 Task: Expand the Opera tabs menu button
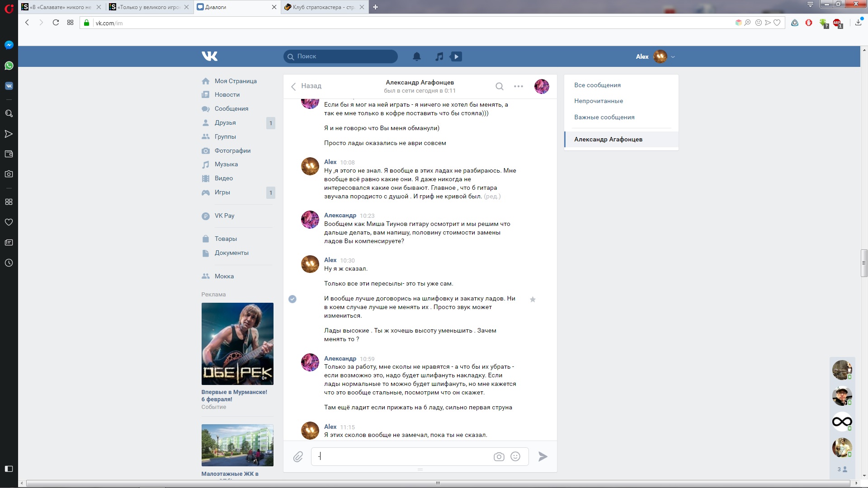pyautogui.click(x=810, y=5)
